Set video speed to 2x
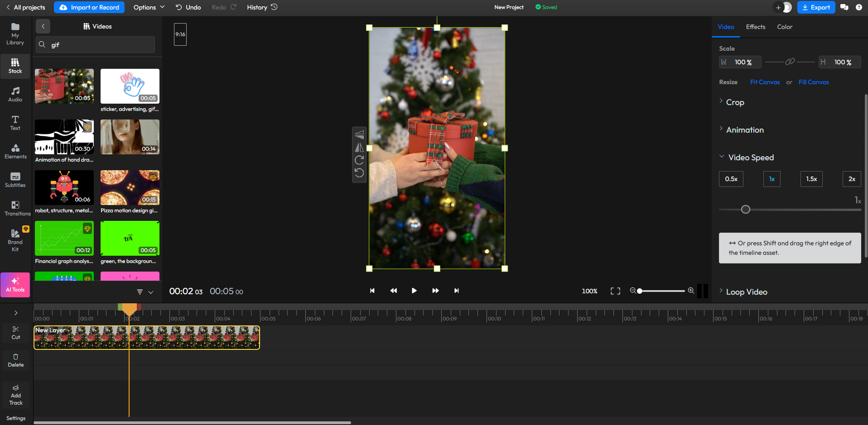 852,179
